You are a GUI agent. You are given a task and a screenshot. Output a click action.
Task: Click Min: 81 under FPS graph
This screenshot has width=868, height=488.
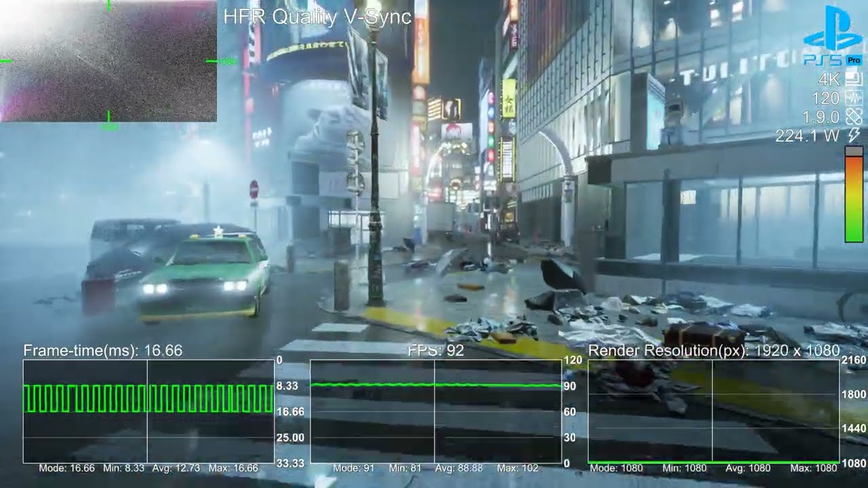(x=404, y=468)
